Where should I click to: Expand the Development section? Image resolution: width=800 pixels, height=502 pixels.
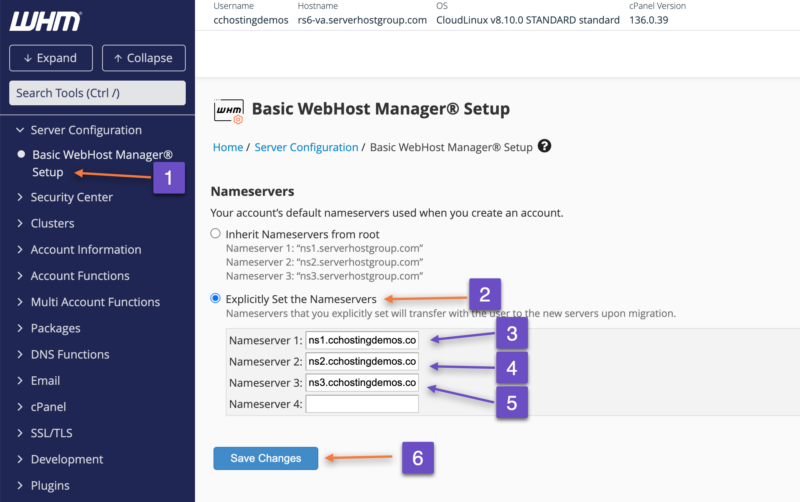60,459
